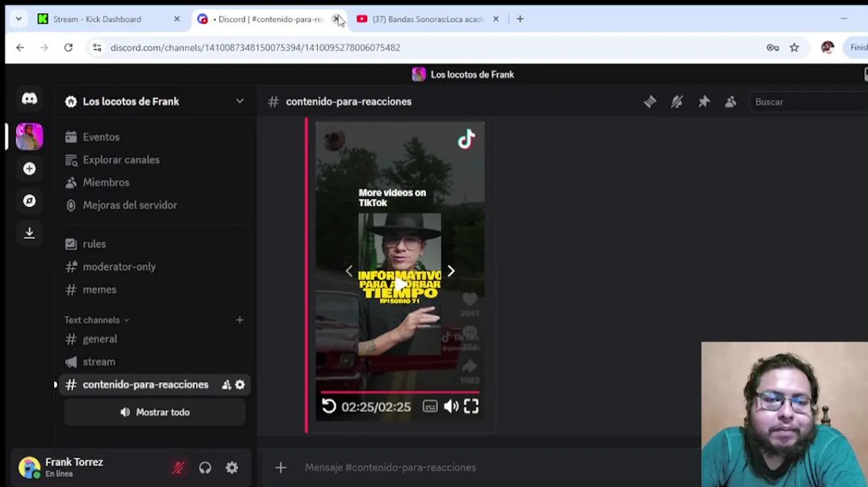Unmute the microphone
The width and height of the screenshot is (868, 487).
point(178,467)
